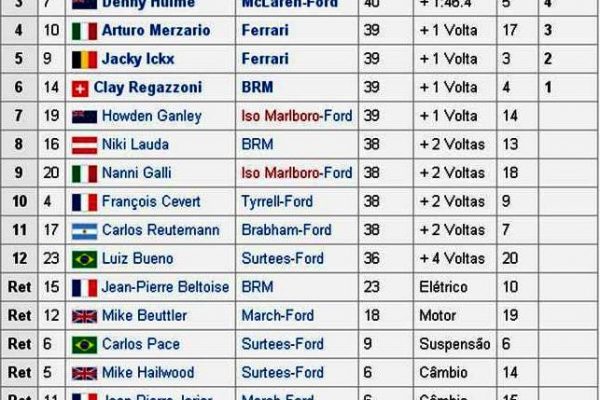600x400 pixels.
Task: Click the Italian flag beside Arturo Merzario
Action: 84,30
